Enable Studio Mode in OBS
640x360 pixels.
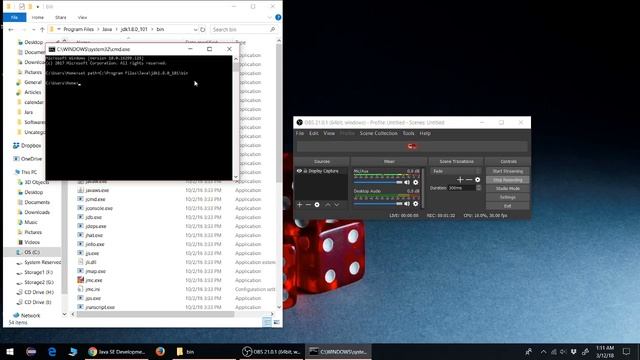coord(508,188)
